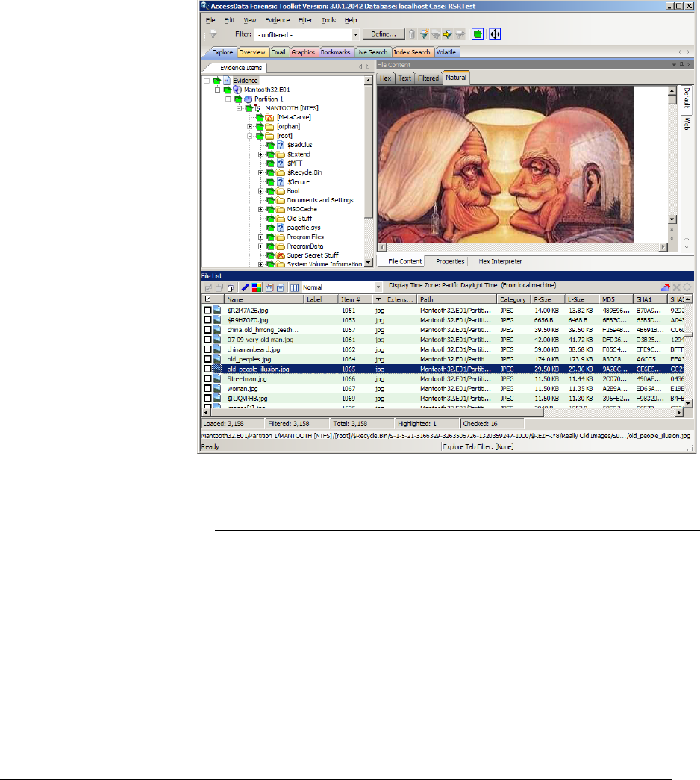Click the red-X folder icon of [MetaCarve]

coord(269,117)
